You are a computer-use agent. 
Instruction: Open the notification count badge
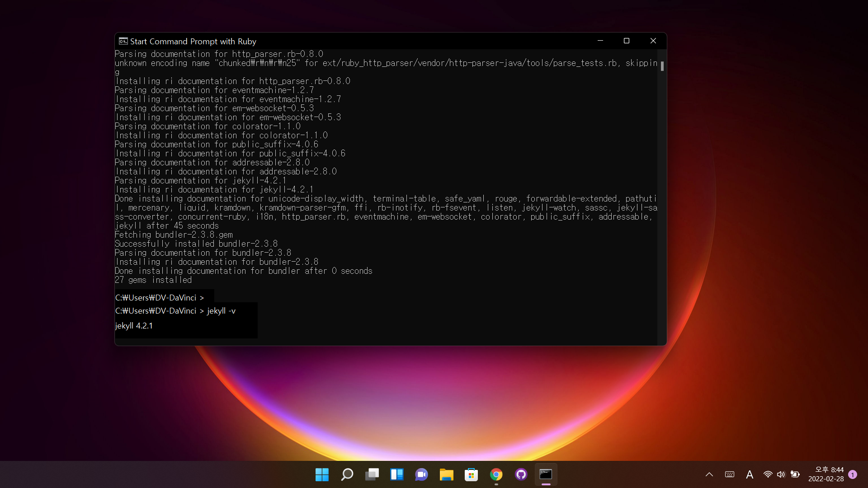(853, 474)
